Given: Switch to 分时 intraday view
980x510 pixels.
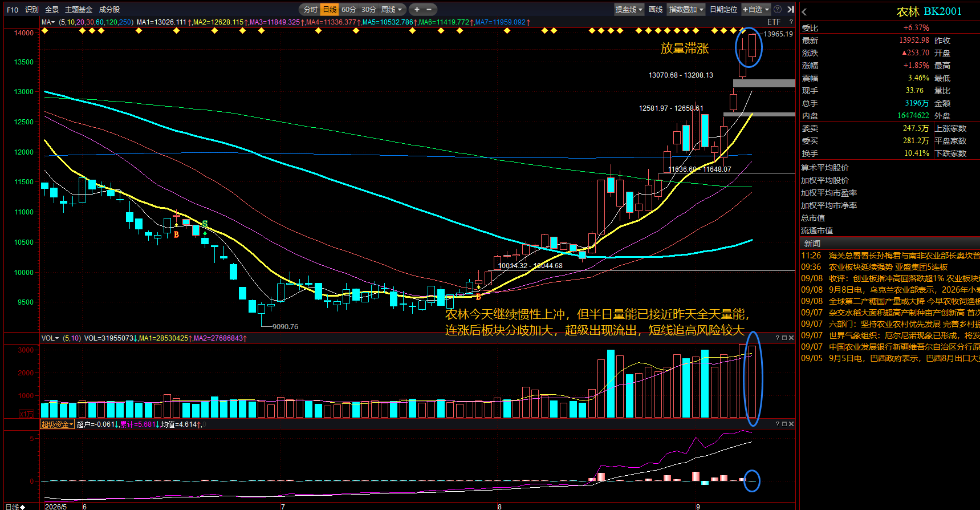Looking at the screenshot, I should pos(310,9).
